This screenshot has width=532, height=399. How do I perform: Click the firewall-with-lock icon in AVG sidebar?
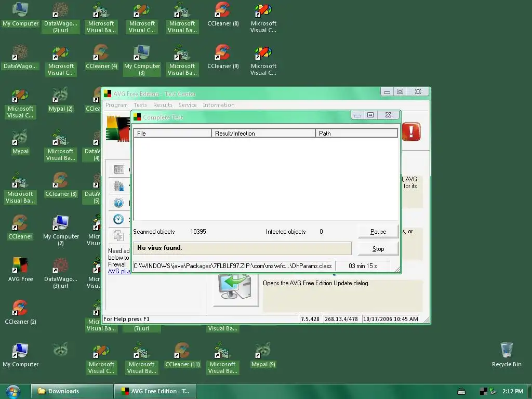[118, 186]
